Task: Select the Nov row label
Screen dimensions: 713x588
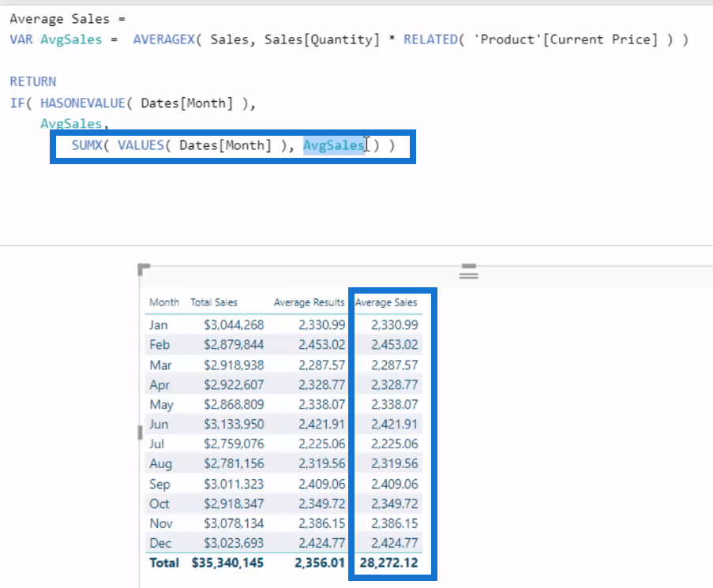Action: click(x=161, y=523)
